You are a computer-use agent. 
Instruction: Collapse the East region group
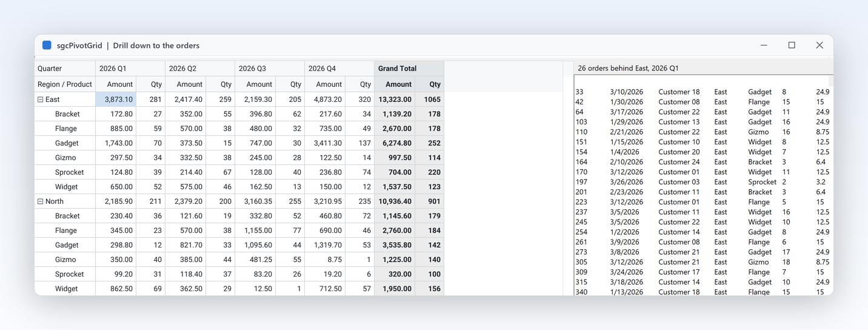click(x=41, y=99)
